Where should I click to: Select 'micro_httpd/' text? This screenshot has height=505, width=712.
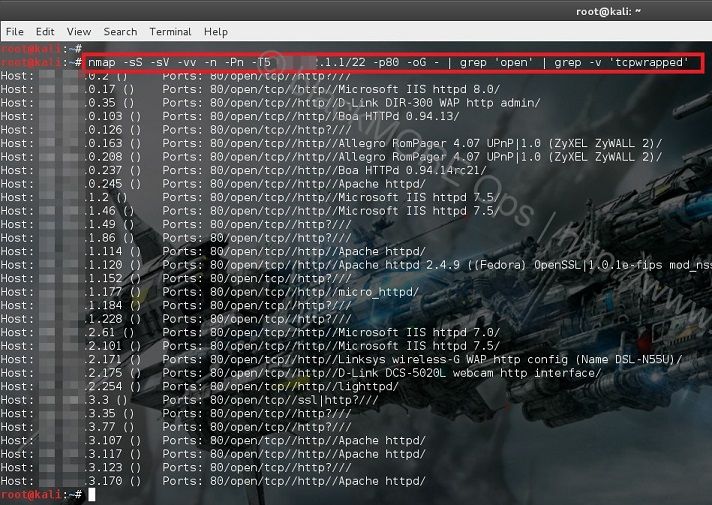click(x=378, y=292)
